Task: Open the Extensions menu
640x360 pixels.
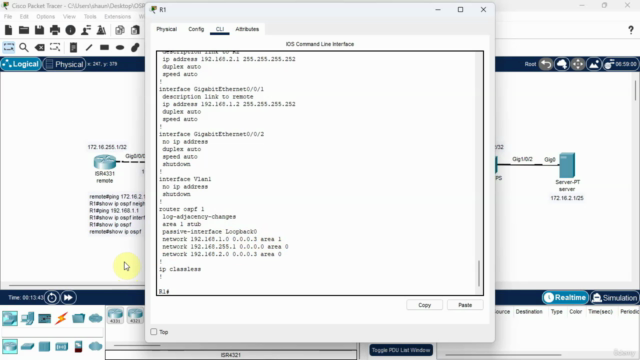Action: [117, 17]
